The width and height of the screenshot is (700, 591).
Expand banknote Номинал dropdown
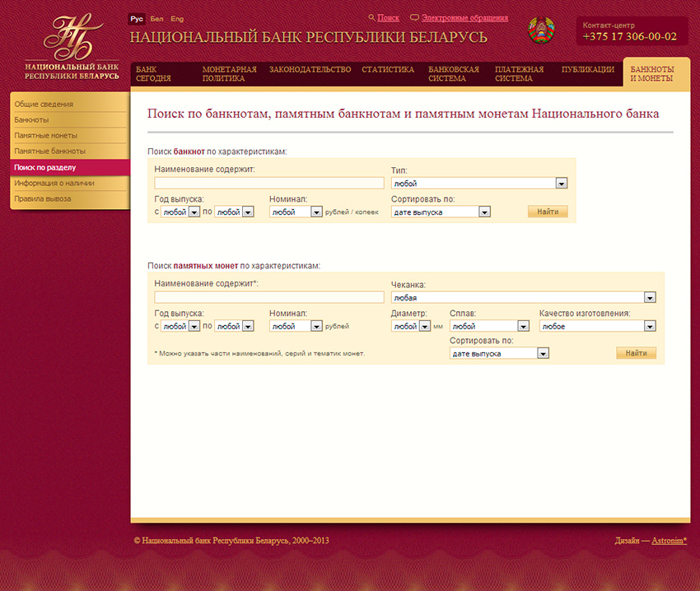click(x=296, y=212)
